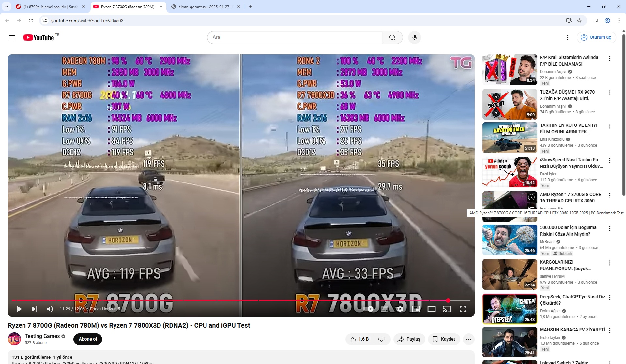Screen dimensions: 626x364
Task: Open options menu for 500.000 Dolar video
Action: point(610,228)
